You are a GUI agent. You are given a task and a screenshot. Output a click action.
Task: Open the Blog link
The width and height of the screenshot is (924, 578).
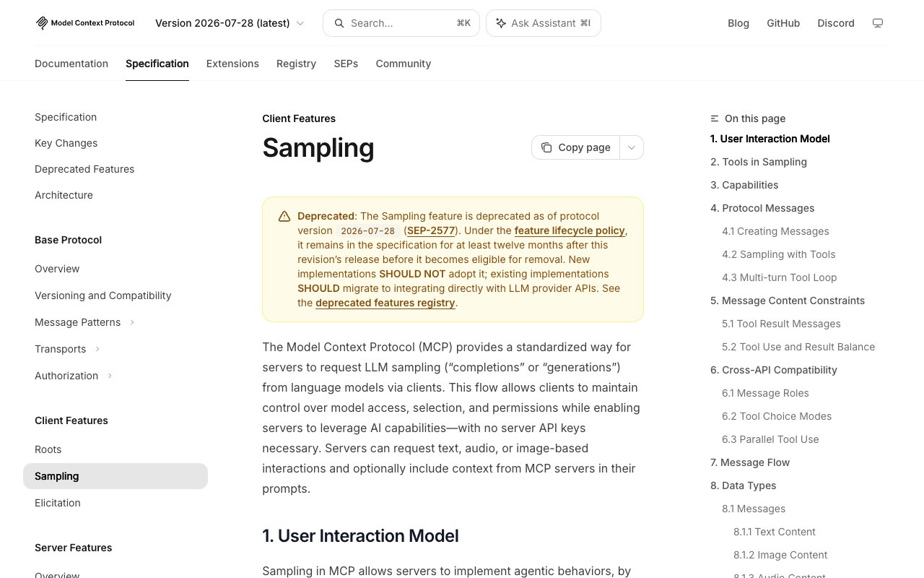tap(738, 23)
